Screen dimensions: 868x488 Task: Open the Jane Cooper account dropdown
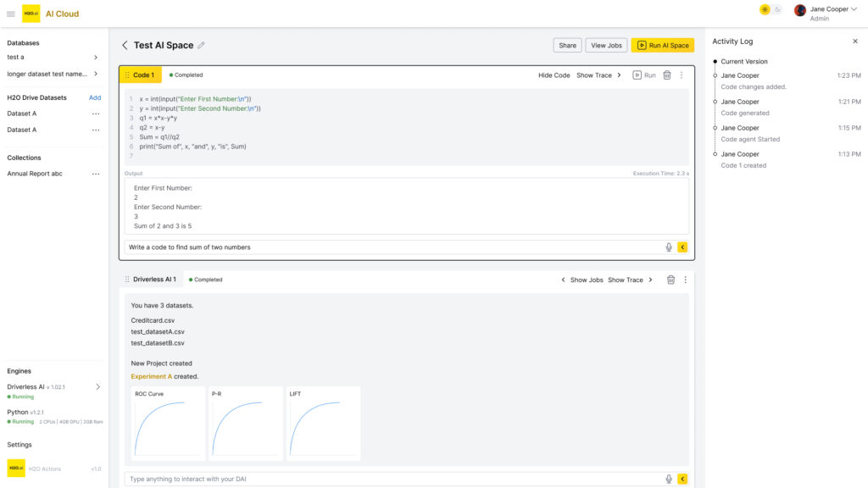coord(855,9)
